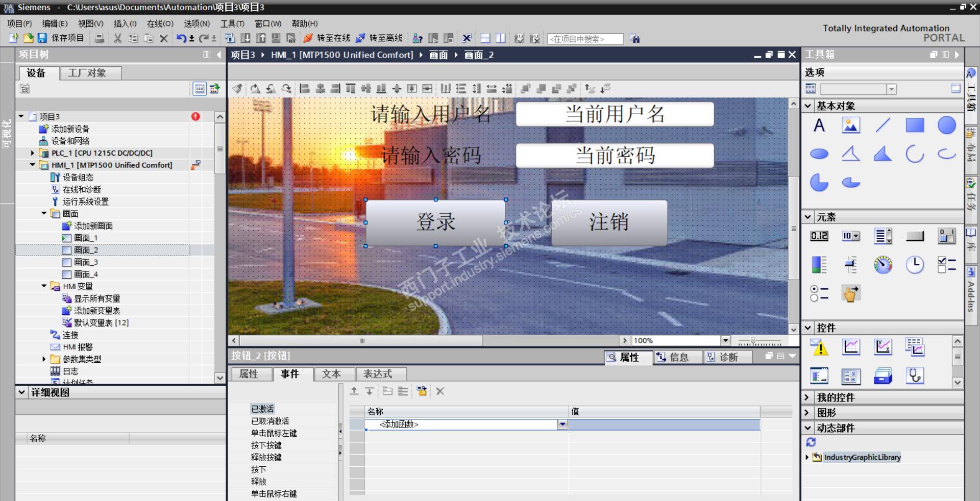The height and width of the screenshot is (501, 980).
Task: Open the 编辑(E) menu
Action: click(55, 23)
